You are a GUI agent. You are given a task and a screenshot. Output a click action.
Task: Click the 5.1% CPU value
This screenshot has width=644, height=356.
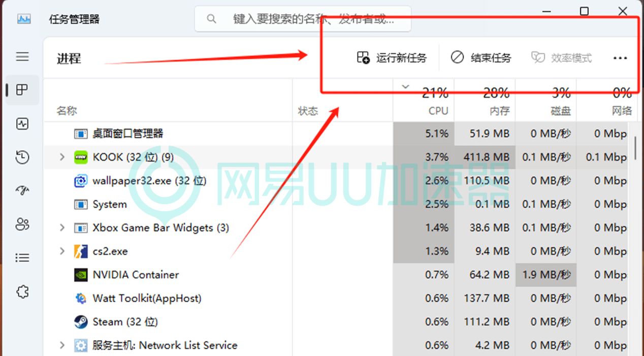tap(437, 134)
